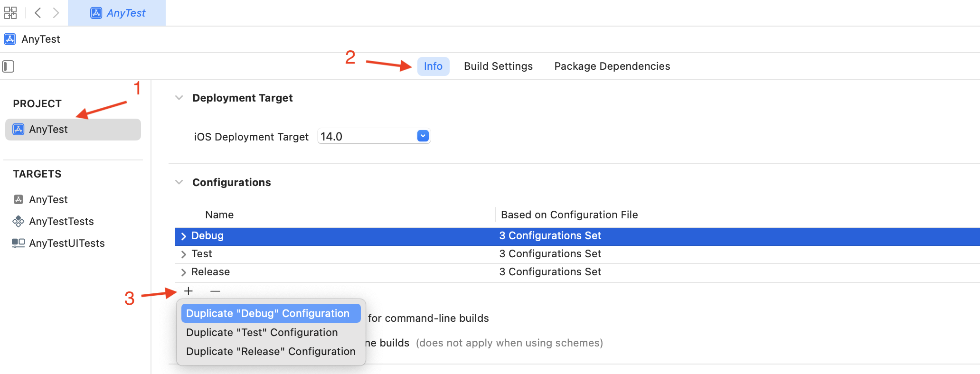Open the iOS Deployment Target dropdown

423,136
